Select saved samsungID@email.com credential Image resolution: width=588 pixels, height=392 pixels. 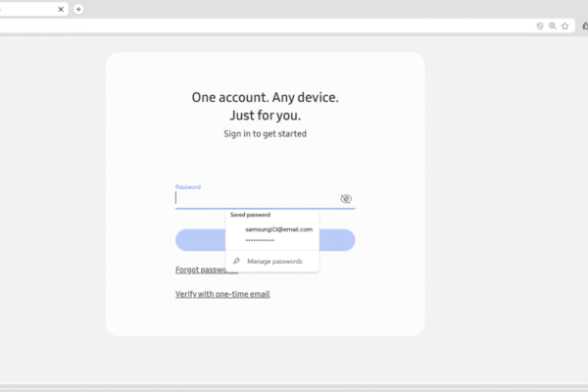[278, 229]
